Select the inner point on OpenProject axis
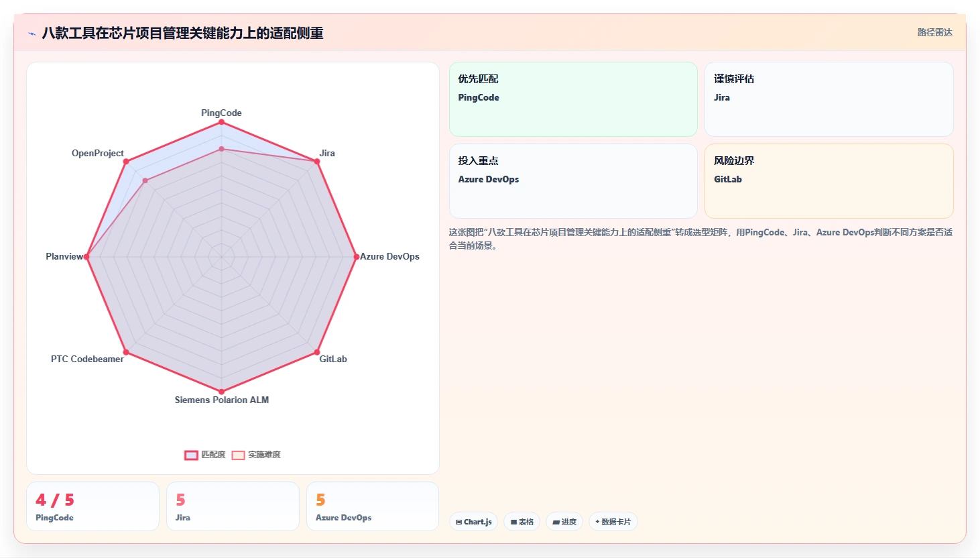The width and height of the screenshot is (980, 558). 145,180
